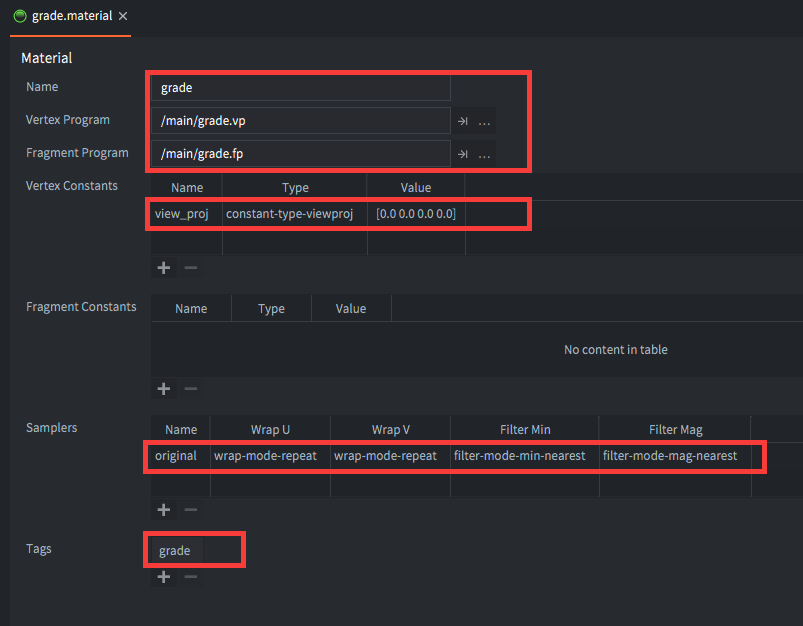Browse for Fragment Program with ellipsis button
Image resolution: width=803 pixels, height=626 pixels.
484,154
